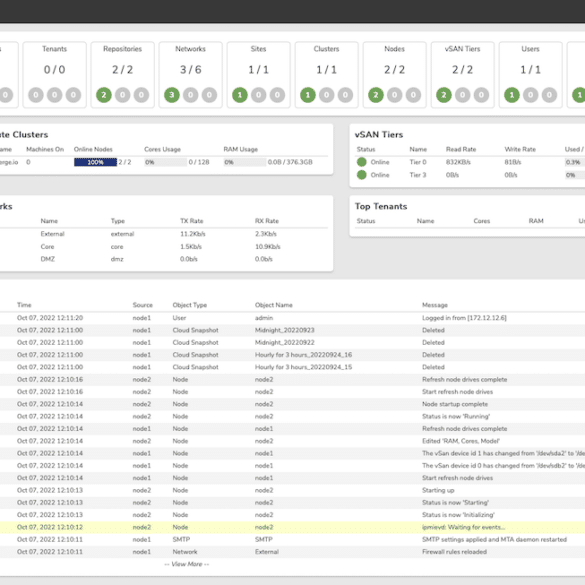The width and height of the screenshot is (585, 585).
Task: Click "Edited 'RAM, Cores, Model'" log message
Action: click(x=461, y=441)
